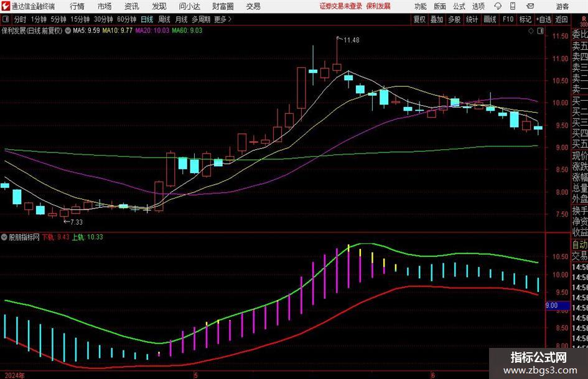Open the 版面 menu
The height and width of the screenshot is (379, 588).
pos(440,6)
